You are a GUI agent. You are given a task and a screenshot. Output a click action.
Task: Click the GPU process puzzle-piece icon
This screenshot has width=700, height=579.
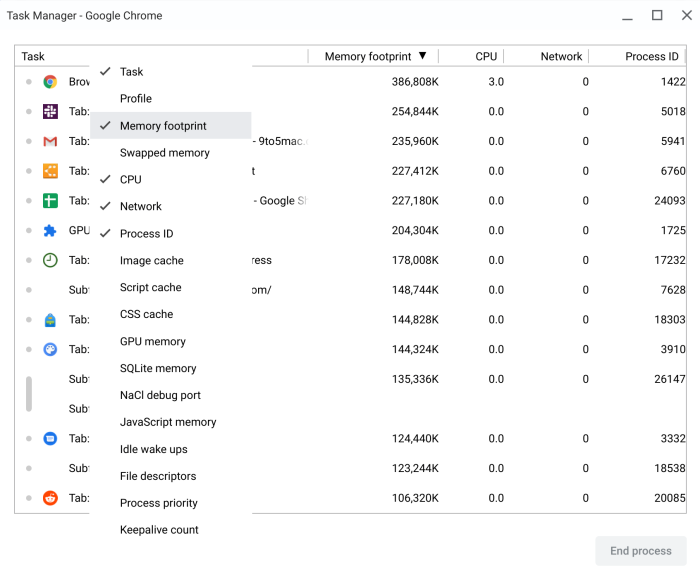tap(50, 231)
